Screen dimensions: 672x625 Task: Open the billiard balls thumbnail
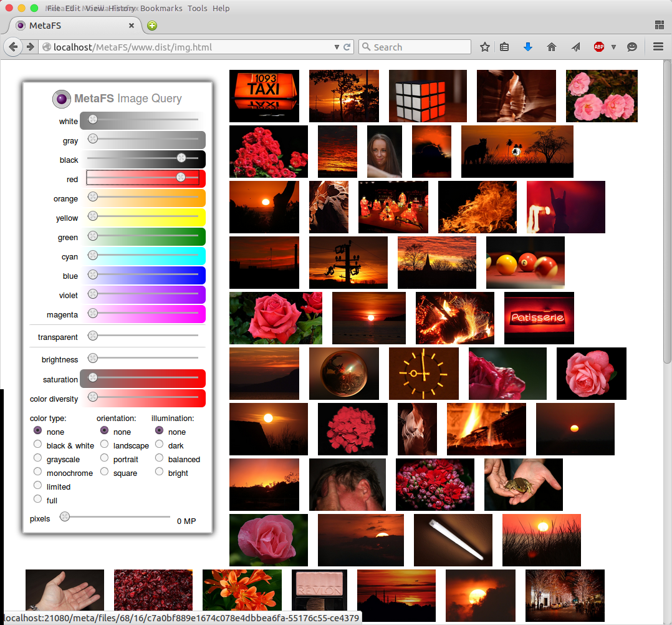point(525,263)
